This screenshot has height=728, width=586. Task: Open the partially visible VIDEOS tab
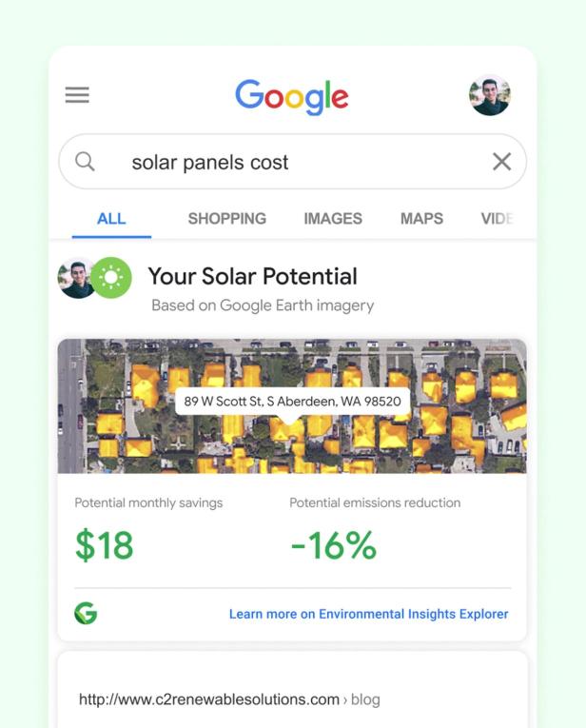tap(497, 219)
